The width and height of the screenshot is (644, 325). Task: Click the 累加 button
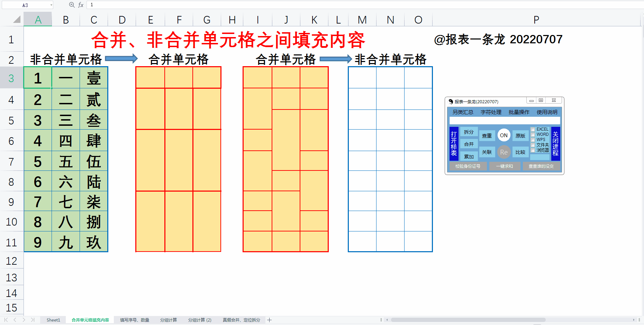pyautogui.click(x=469, y=156)
